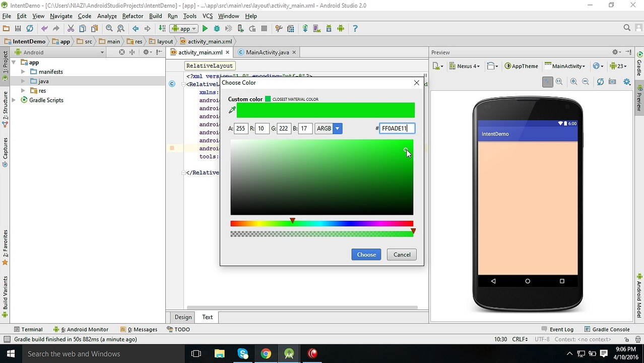Switch to the Design tab
Image resolution: width=644 pixels, height=363 pixels.
183,317
